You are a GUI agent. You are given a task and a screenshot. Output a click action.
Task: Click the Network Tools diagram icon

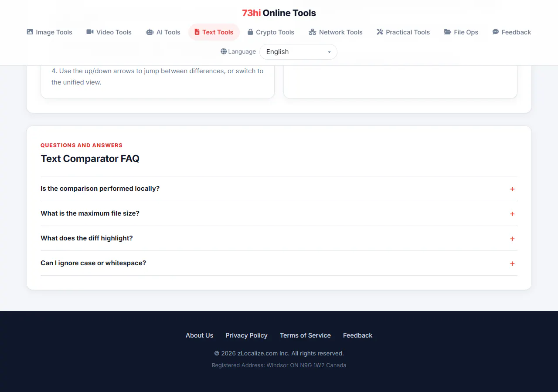click(312, 32)
